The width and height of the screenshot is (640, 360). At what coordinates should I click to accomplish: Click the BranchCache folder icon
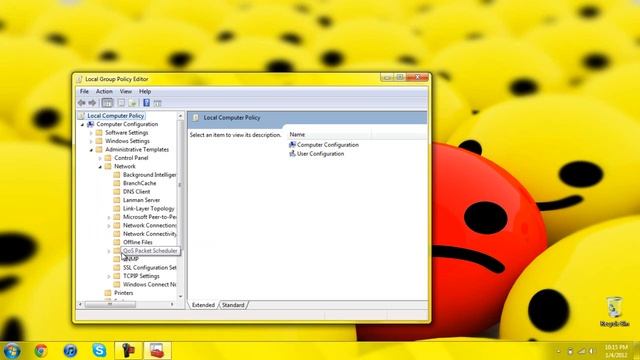point(117,183)
